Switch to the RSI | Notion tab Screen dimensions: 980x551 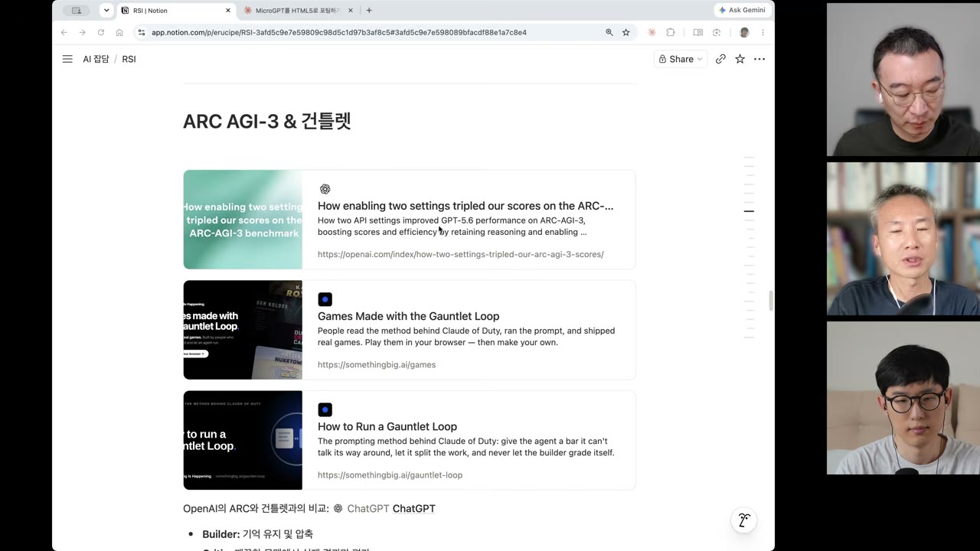[176, 11]
